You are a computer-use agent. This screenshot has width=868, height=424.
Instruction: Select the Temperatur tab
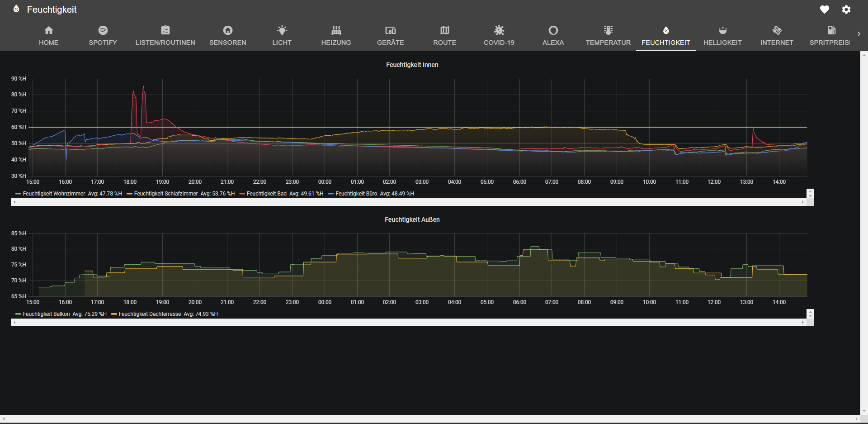608,37
